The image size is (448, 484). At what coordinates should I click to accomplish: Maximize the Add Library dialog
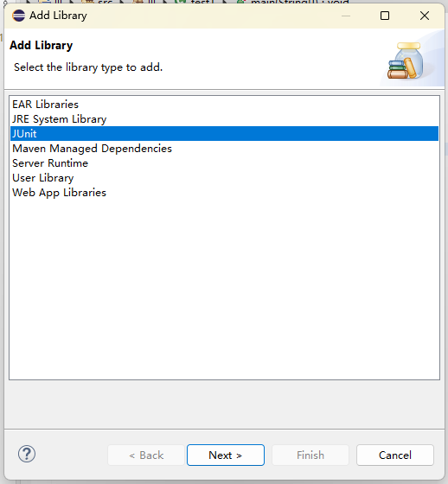click(x=385, y=16)
